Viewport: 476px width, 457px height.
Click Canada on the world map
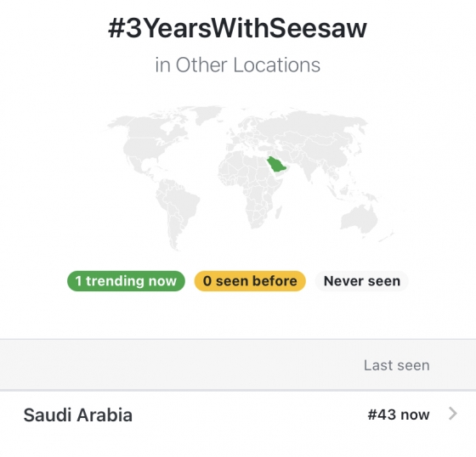coord(152,126)
